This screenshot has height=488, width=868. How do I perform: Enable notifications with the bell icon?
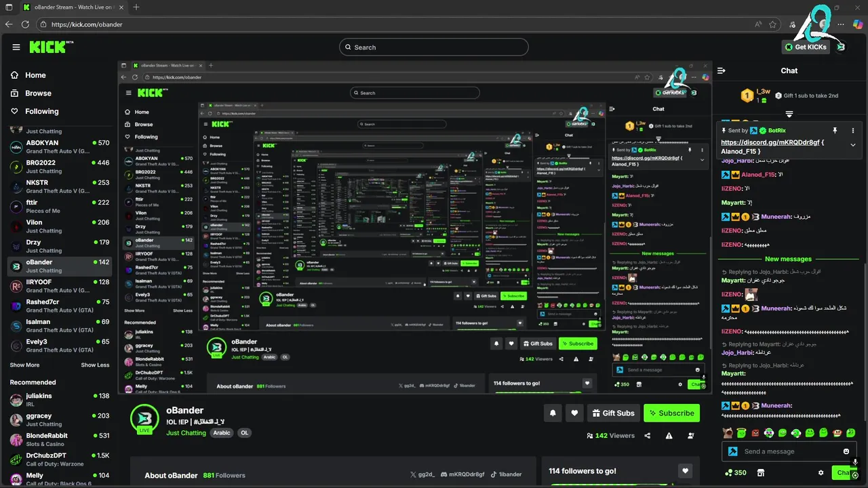[x=553, y=413]
